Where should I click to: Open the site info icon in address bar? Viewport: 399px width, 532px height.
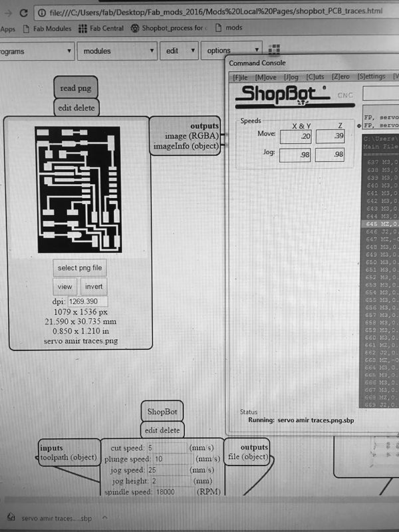42,13
